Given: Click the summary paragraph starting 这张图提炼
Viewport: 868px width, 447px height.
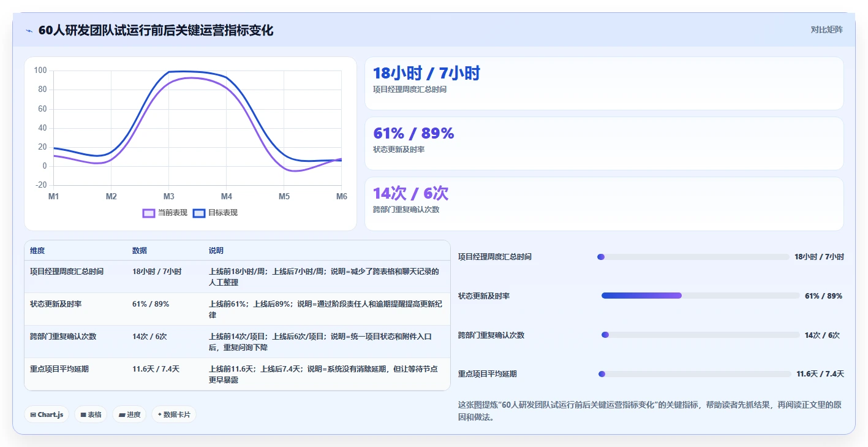Looking at the screenshot, I should coord(651,411).
